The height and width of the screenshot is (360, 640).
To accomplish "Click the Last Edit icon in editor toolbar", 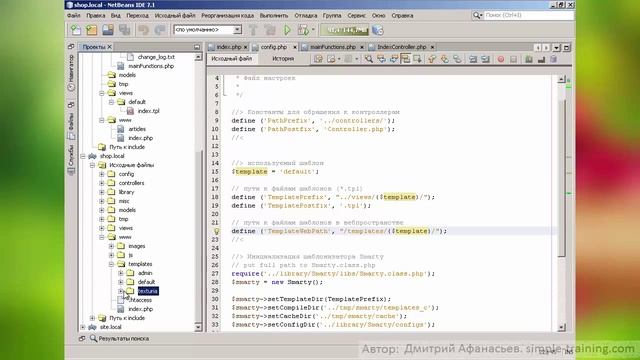I will coord(318,59).
